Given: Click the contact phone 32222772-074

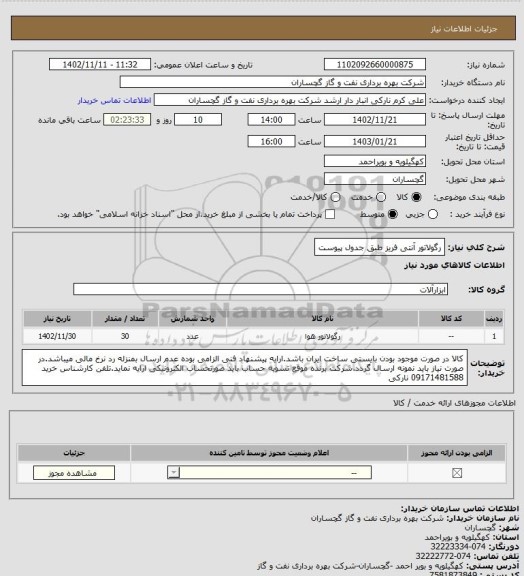Looking at the screenshot, I should coord(443,556).
